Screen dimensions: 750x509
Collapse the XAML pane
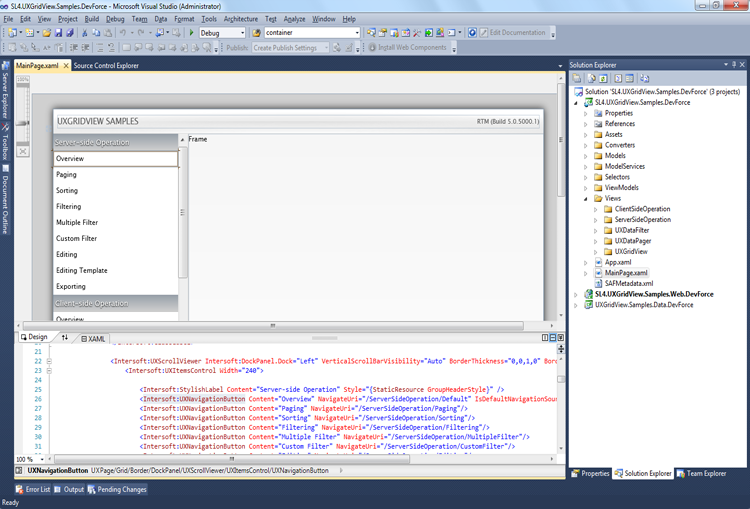point(561,338)
